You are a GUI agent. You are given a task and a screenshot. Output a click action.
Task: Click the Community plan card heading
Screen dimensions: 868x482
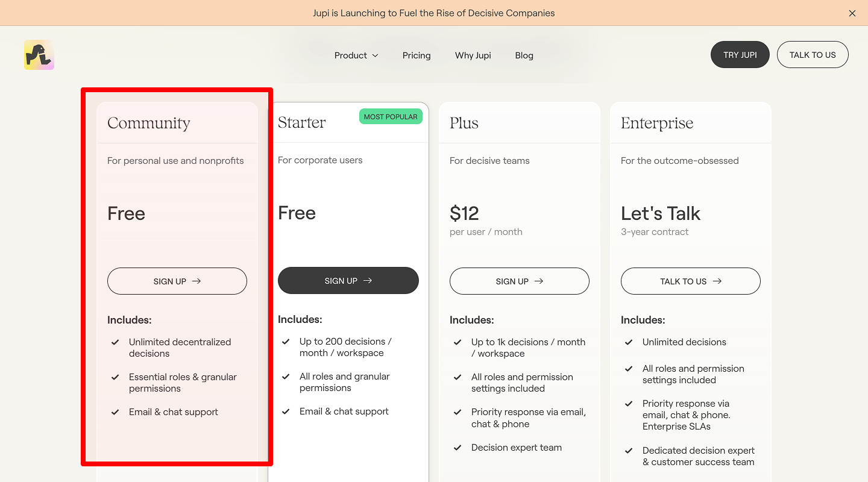point(148,123)
